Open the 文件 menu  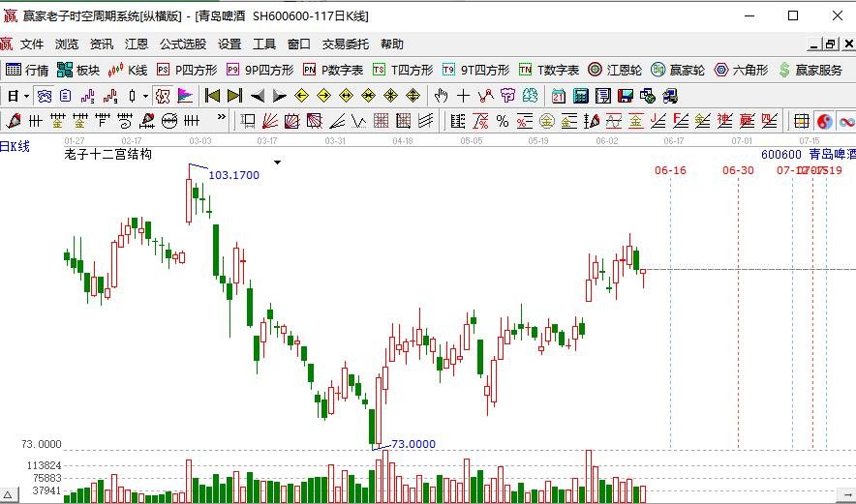click(x=32, y=44)
